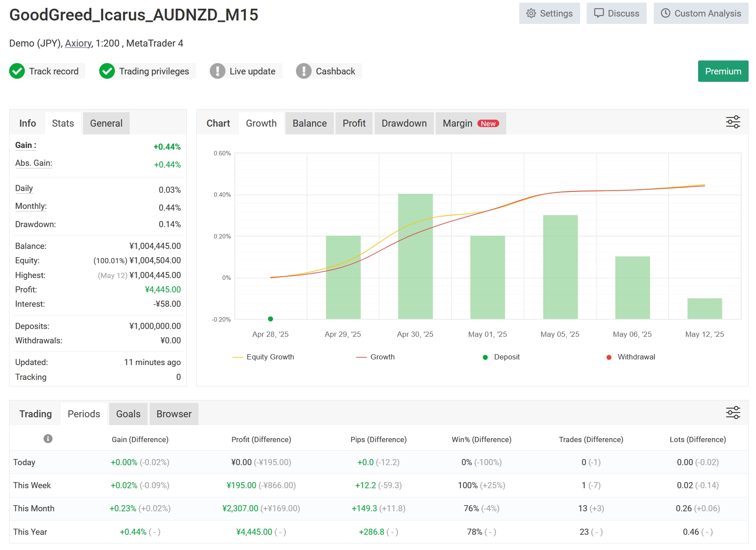Click the "This Month" row label
The image size is (756, 550).
(x=34, y=509)
